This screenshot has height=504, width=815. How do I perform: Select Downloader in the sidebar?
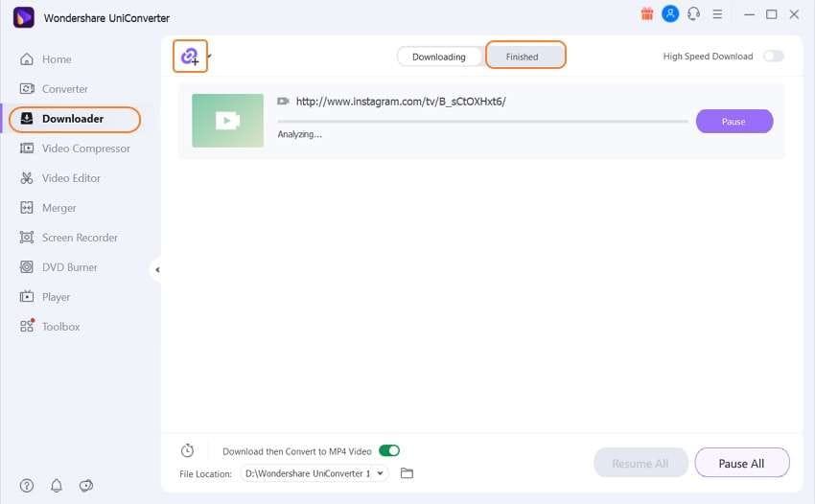pyautogui.click(x=75, y=119)
